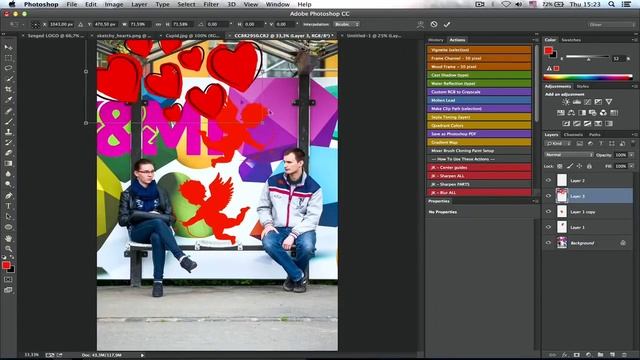Open the Interpolation dropdown
This screenshot has width=640, height=360.
(346, 24)
